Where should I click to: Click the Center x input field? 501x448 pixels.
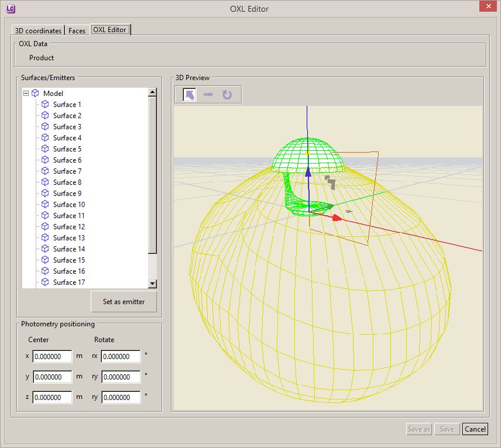click(x=53, y=356)
